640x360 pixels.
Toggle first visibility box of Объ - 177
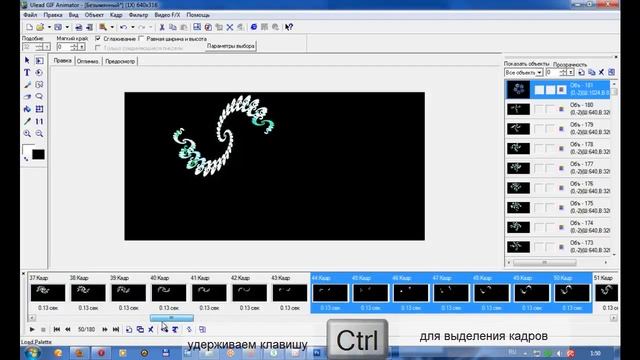click(539, 168)
